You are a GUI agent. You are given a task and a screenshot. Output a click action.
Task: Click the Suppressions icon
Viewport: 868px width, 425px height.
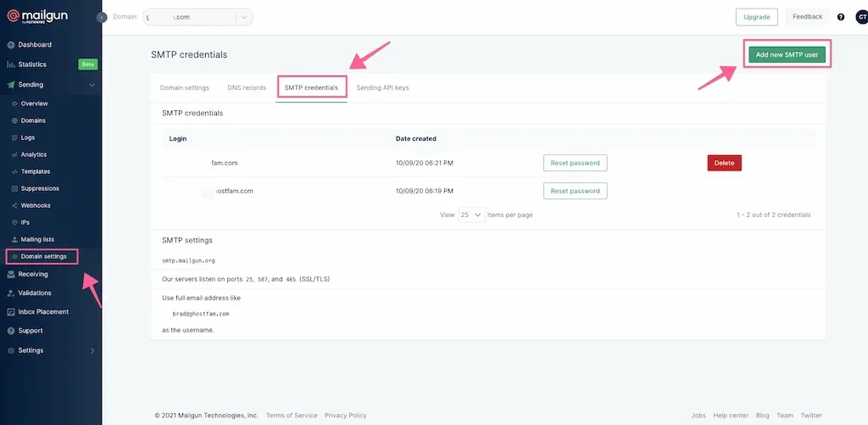(15, 188)
